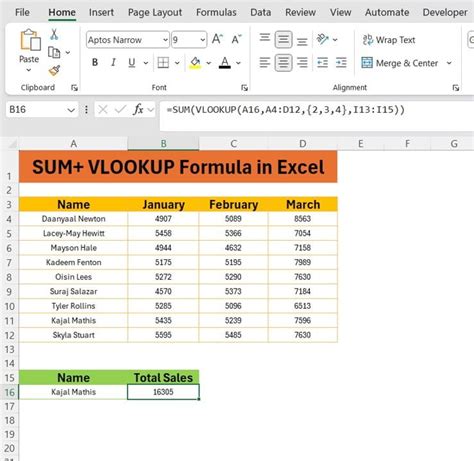The image size is (474, 461).
Task: Click the Fill Color bucket icon
Action: pyautogui.click(x=195, y=62)
